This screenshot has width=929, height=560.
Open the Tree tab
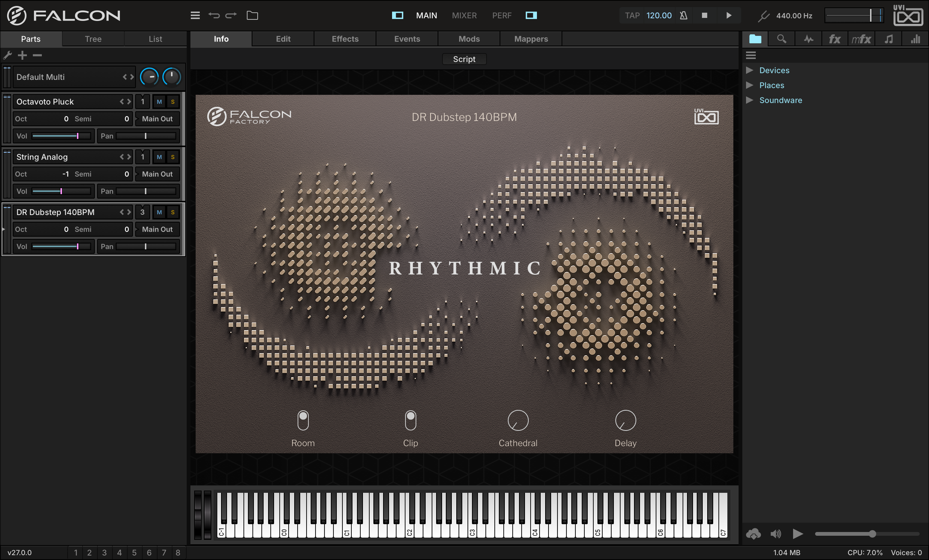pyautogui.click(x=93, y=39)
